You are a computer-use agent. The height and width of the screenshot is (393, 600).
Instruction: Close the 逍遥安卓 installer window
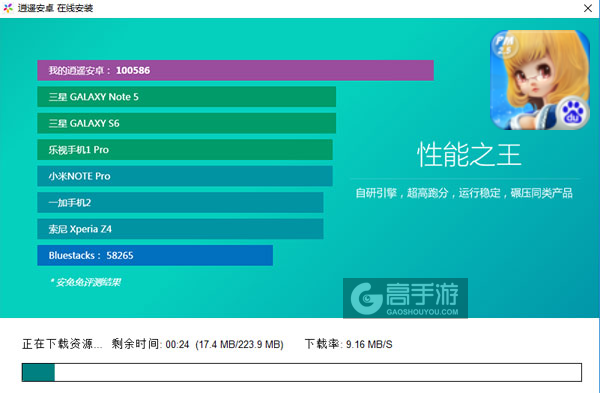point(588,8)
